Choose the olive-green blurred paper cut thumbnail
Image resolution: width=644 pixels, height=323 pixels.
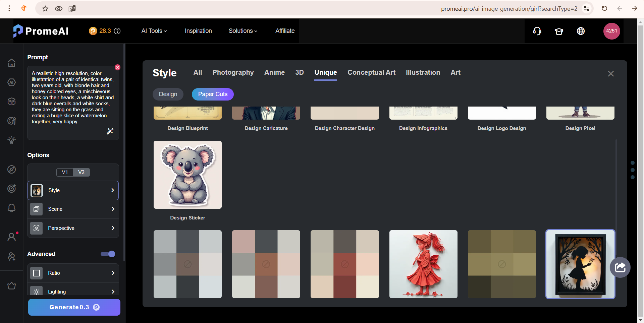[502, 264]
